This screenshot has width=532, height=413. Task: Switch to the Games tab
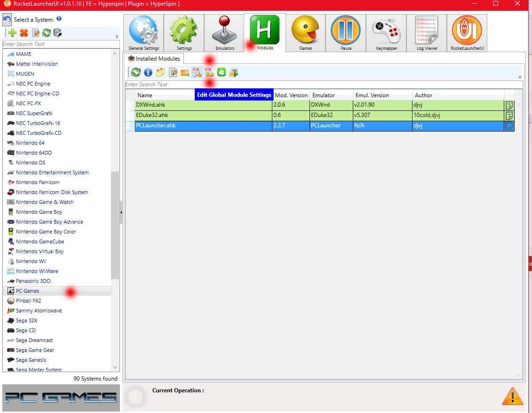tap(305, 33)
